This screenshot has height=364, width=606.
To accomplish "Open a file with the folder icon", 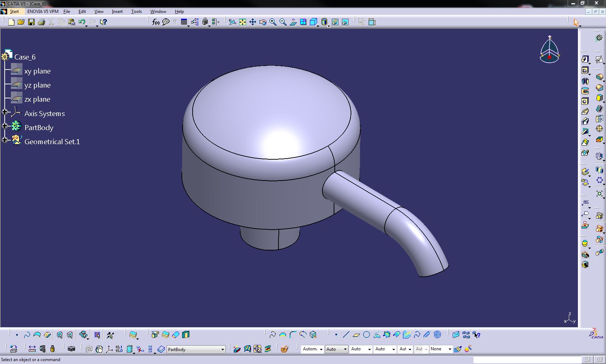I will point(21,22).
